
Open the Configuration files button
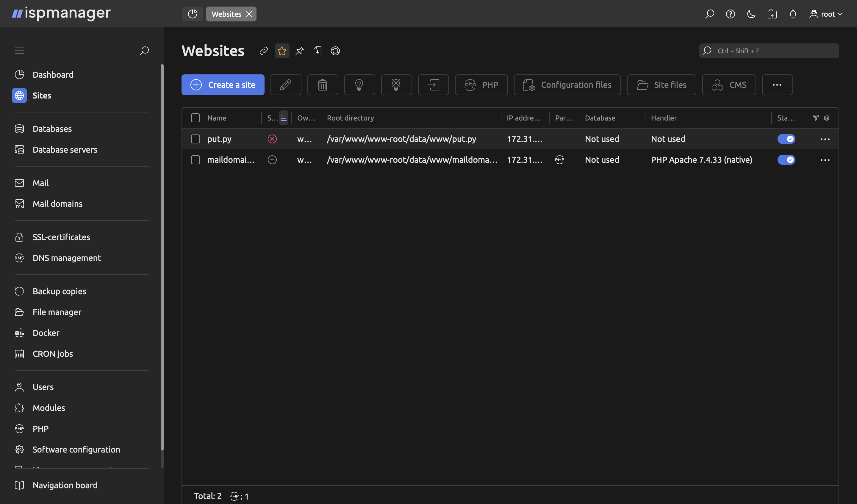(567, 85)
